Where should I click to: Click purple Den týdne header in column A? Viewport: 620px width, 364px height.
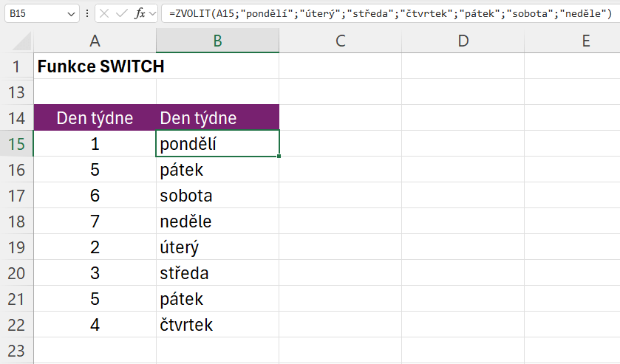pos(95,117)
